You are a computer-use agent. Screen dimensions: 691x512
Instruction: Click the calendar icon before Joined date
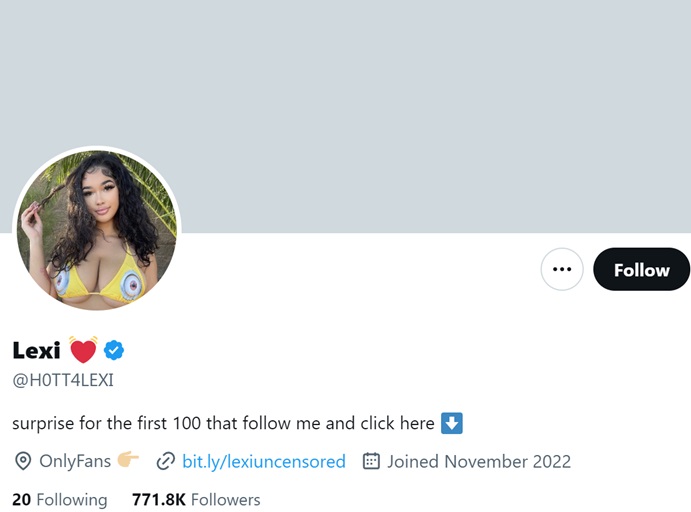[x=371, y=461]
